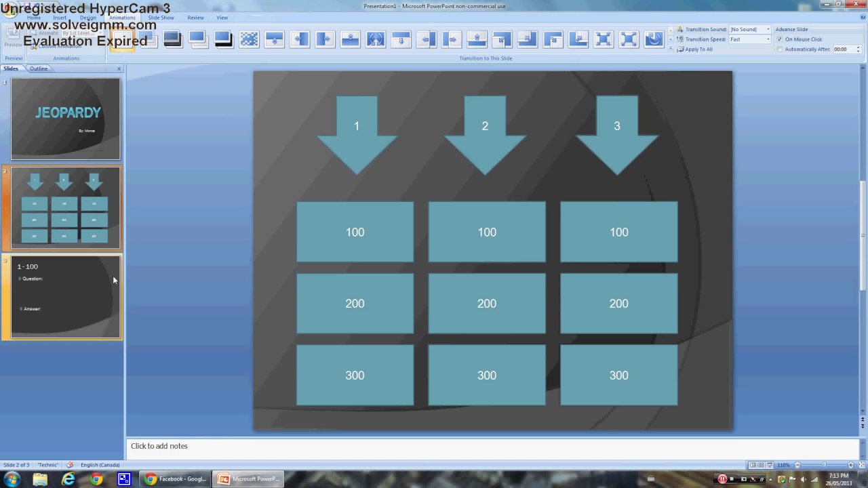Select the 300 box under arrow 1
Viewport: 868px width, 488px height.
tap(355, 375)
